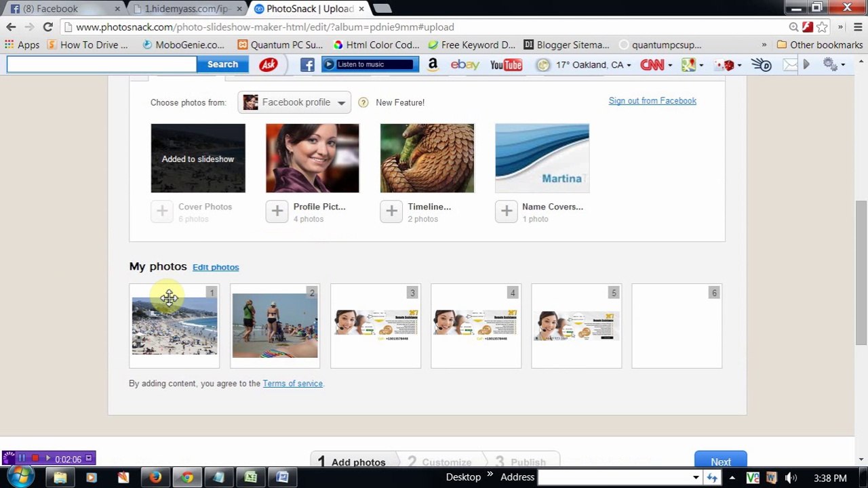Screen dimensions: 868x488
Task: Show hidden system tray icons
Action: click(x=732, y=478)
